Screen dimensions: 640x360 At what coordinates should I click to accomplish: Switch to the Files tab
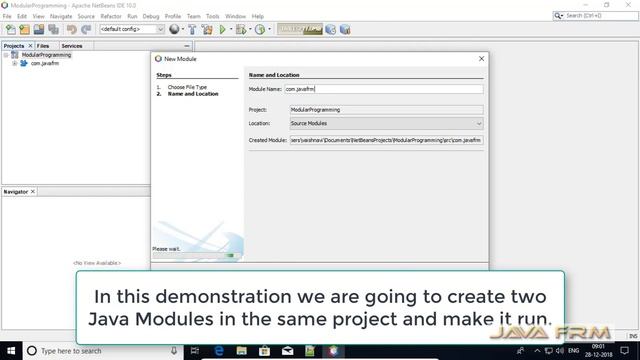tap(43, 46)
